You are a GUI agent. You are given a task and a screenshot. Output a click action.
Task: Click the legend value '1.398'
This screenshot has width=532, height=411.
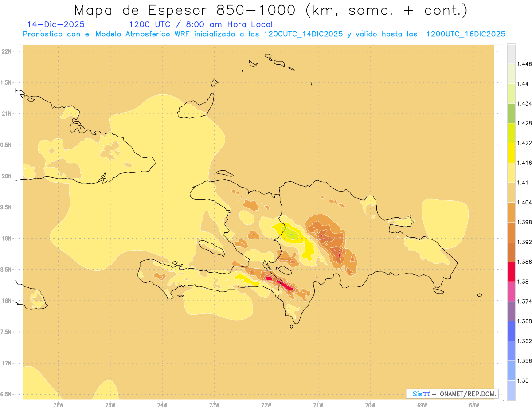pos(524,222)
